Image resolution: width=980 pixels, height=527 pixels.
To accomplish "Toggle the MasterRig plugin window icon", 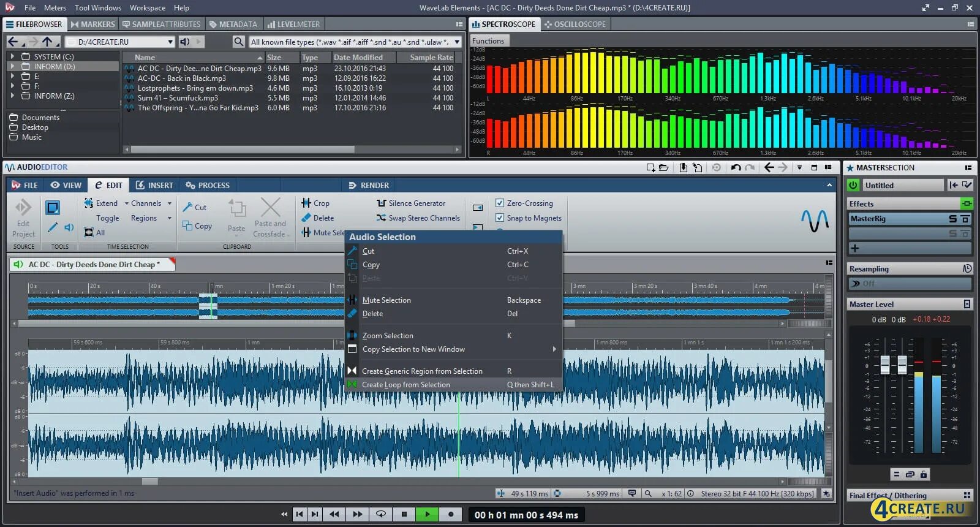I will [x=965, y=219].
